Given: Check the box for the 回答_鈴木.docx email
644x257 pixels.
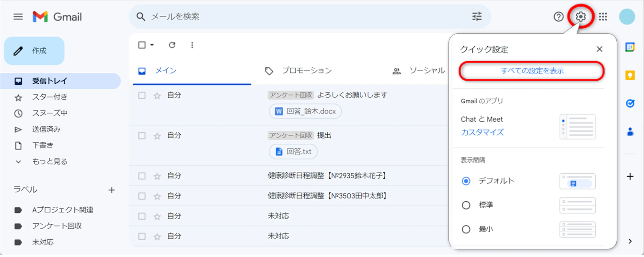Looking at the screenshot, I should 142,95.
